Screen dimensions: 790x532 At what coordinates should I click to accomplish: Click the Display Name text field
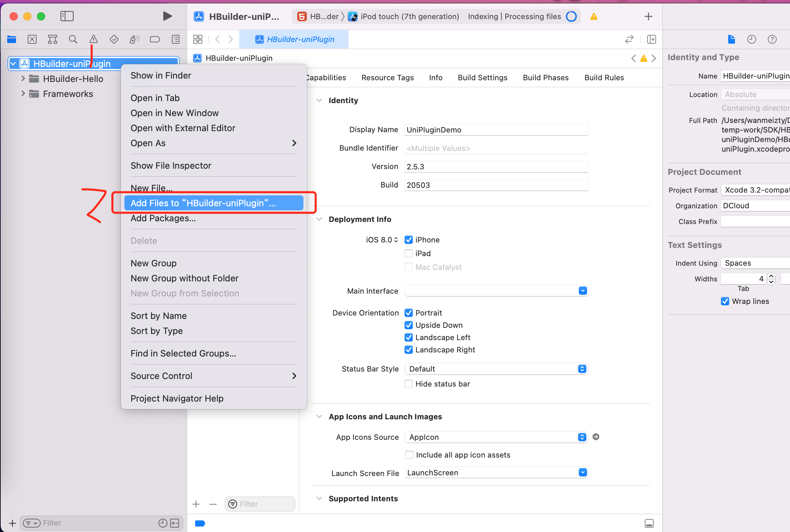tap(495, 130)
